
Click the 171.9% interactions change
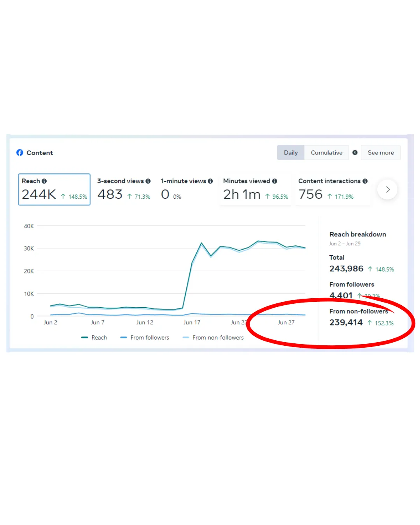click(x=340, y=197)
